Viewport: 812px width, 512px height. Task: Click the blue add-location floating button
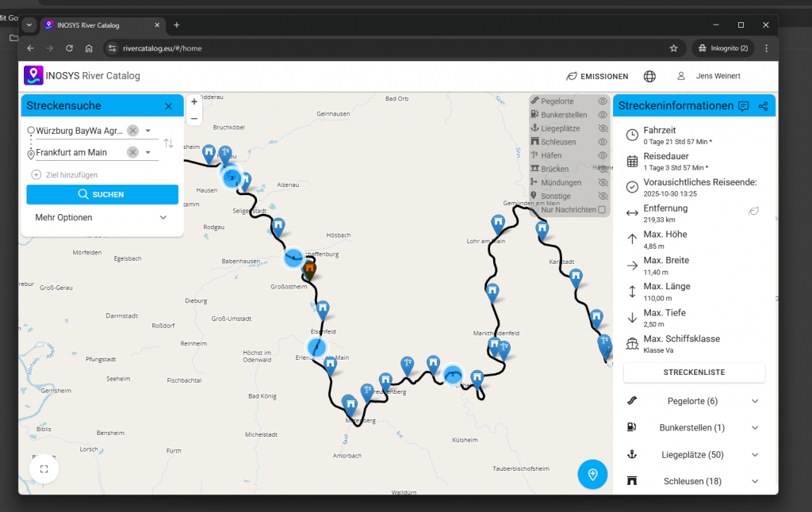(592, 474)
